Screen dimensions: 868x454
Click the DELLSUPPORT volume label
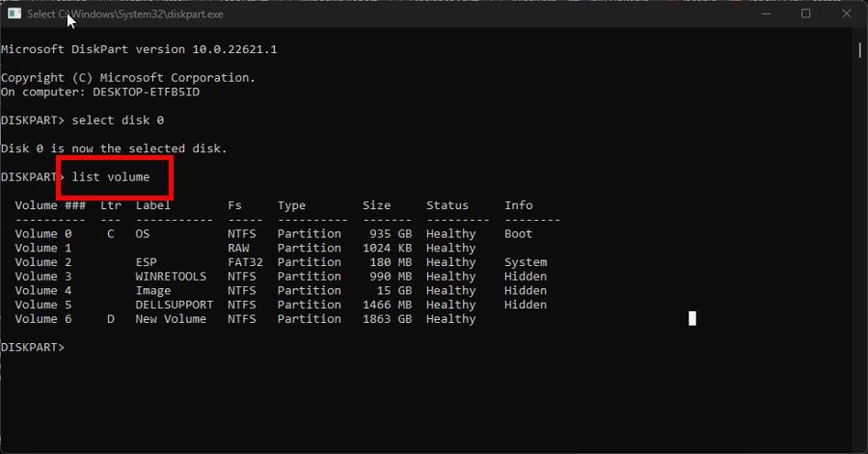[174, 305]
